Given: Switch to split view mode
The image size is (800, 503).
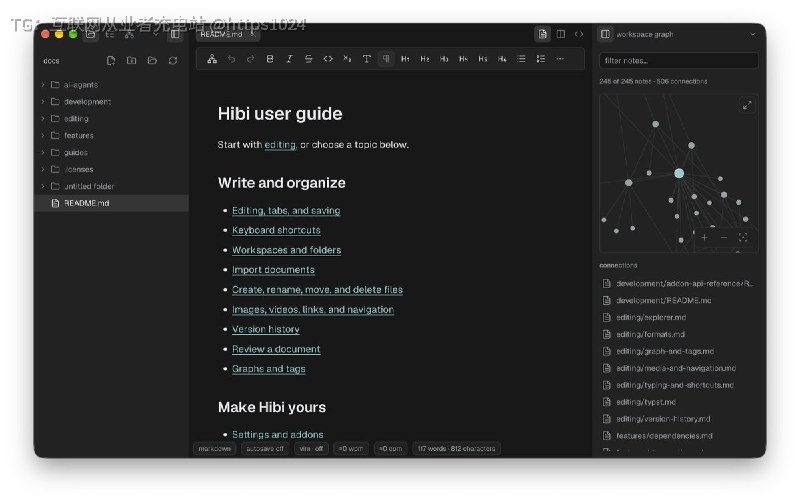Looking at the screenshot, I should coord(561,34).
